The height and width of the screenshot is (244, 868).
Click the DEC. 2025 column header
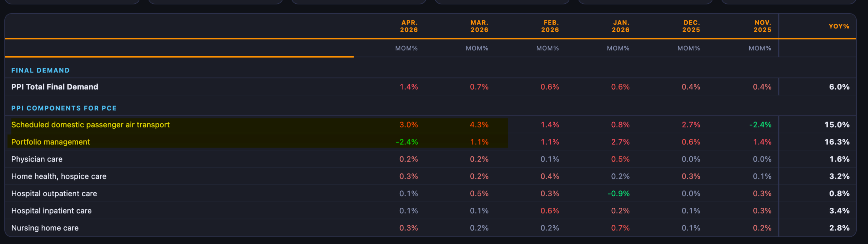pyautogui.click(x=691, y=26)
